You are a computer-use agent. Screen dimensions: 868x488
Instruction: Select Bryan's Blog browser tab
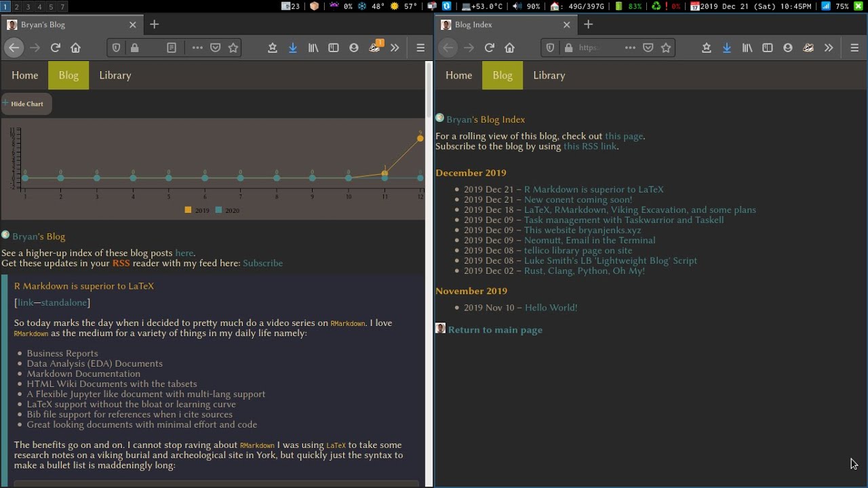71,24
